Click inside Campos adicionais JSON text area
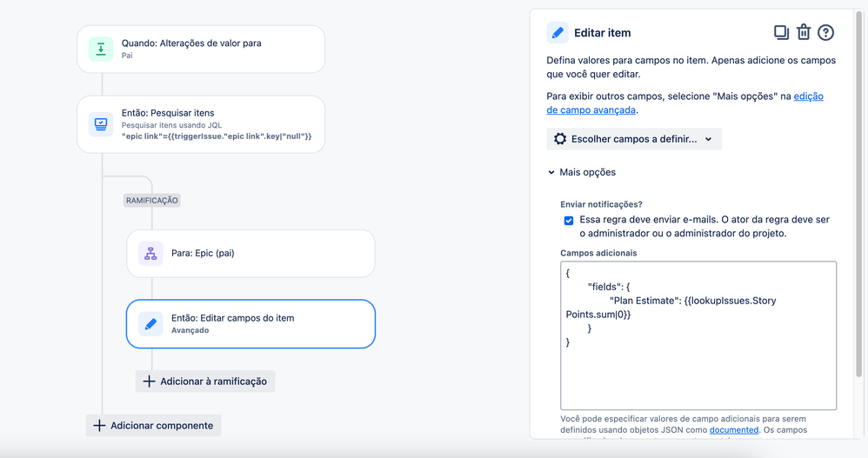Viewport: 868px width, 458px height. coord(698,335)
